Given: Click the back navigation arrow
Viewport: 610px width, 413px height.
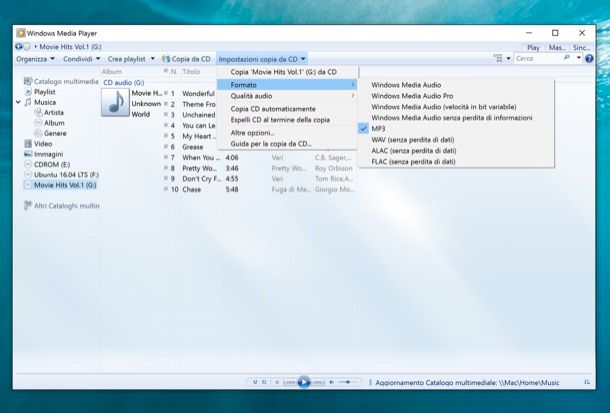Looking at the screenshot, I should pyautogui.click(x=19, y=47).
